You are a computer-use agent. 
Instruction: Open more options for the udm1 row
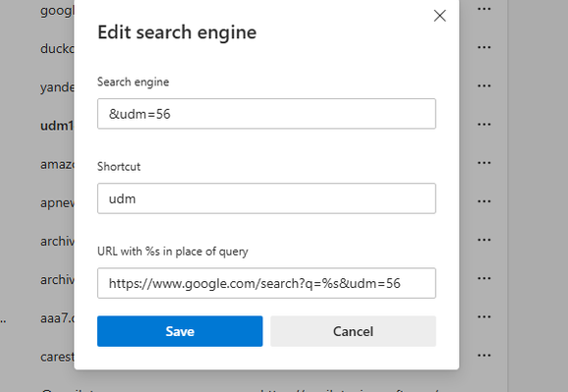pyautogui.click(x=483, y=124)
